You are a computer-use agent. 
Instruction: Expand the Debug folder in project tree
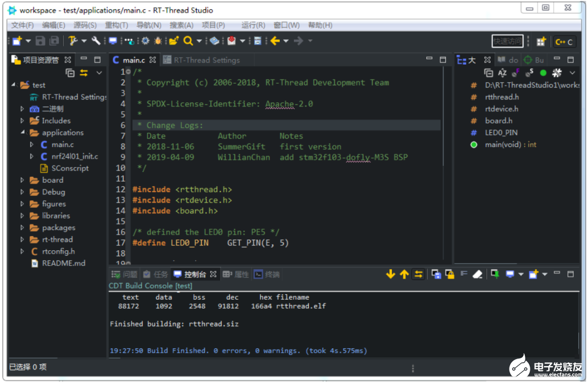click(22, 192)
